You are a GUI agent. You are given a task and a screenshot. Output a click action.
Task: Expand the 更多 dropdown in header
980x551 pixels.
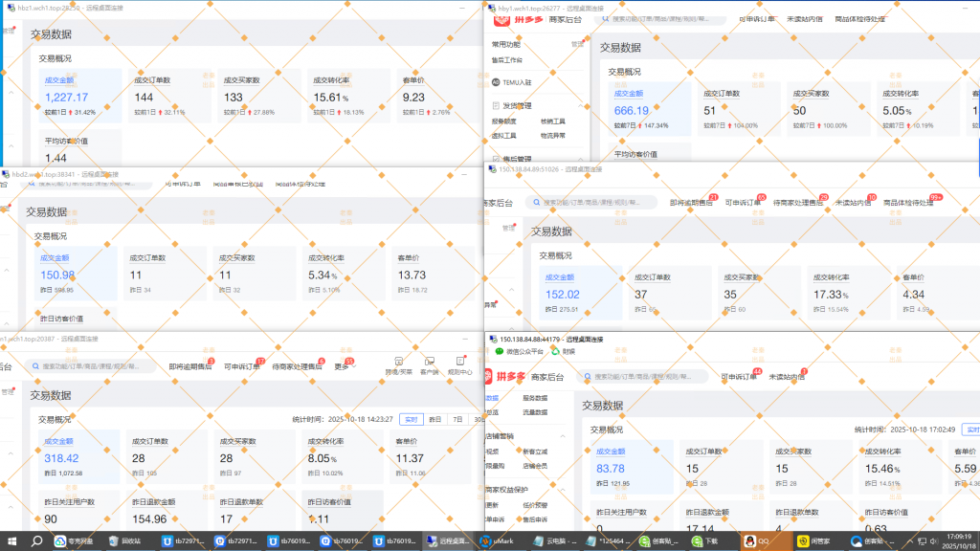click(344, 366)
